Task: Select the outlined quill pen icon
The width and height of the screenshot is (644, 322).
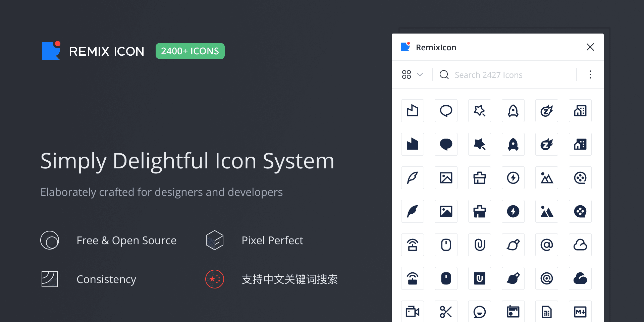Action: tap(413, 178)
